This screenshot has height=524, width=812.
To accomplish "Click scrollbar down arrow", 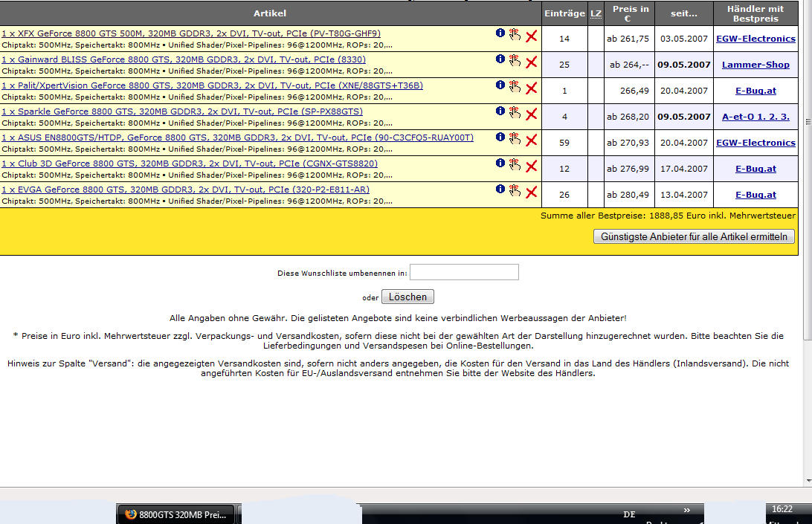I will (x=808, y=480).
